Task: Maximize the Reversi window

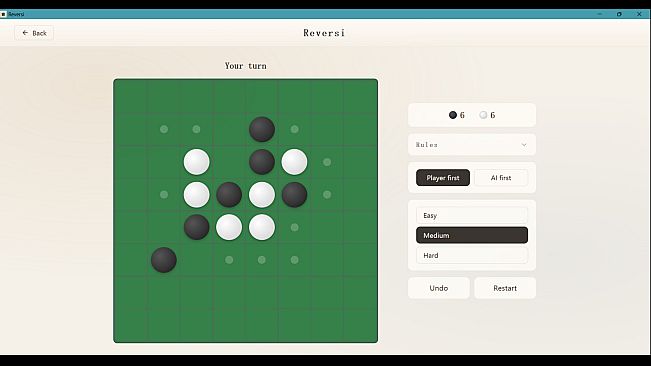Action: (x=619, y=14)
